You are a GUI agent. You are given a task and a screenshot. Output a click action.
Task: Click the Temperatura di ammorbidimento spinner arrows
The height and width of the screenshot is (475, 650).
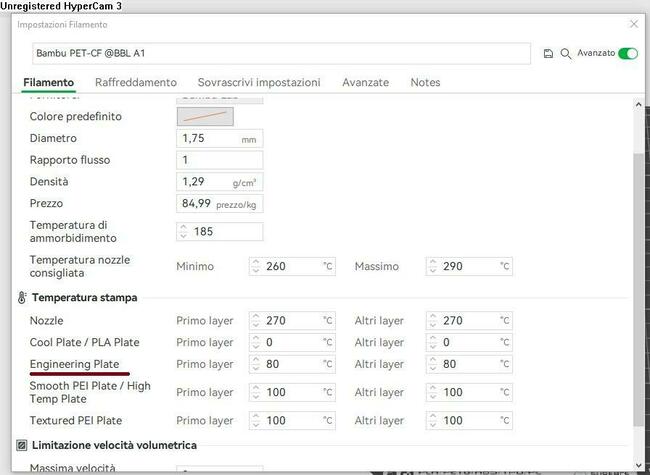[x=183, y=231]
